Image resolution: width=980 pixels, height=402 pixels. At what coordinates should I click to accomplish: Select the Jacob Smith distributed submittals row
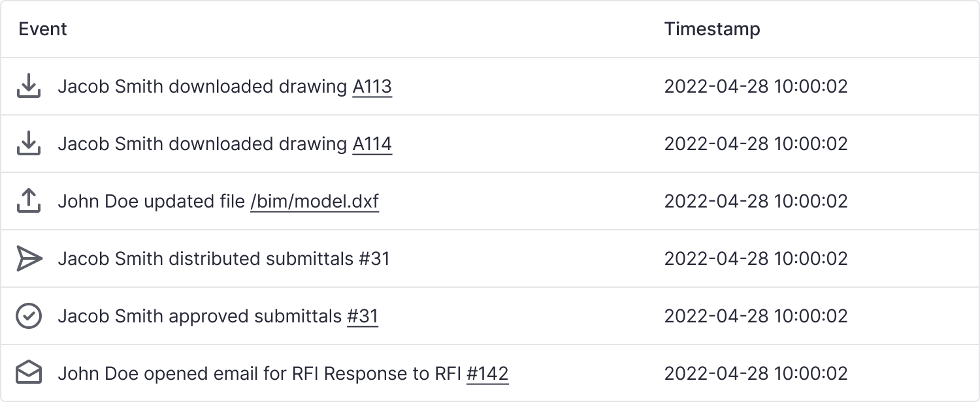(x=490, y=258)
